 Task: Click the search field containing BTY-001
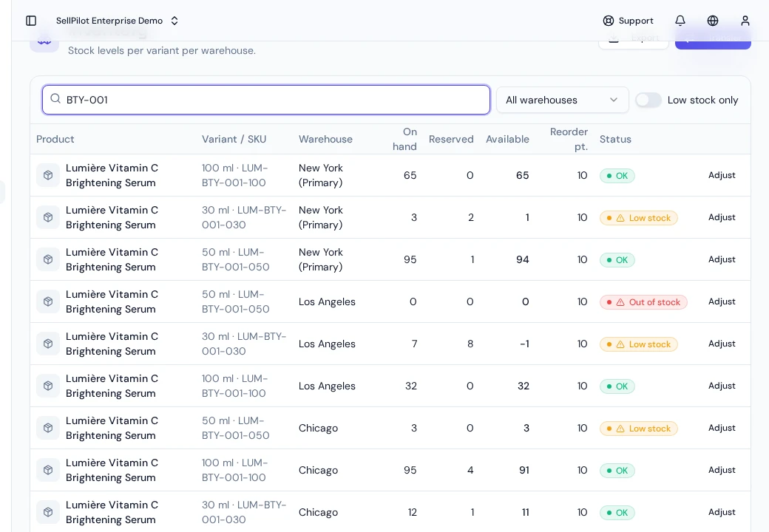point(265,100)
